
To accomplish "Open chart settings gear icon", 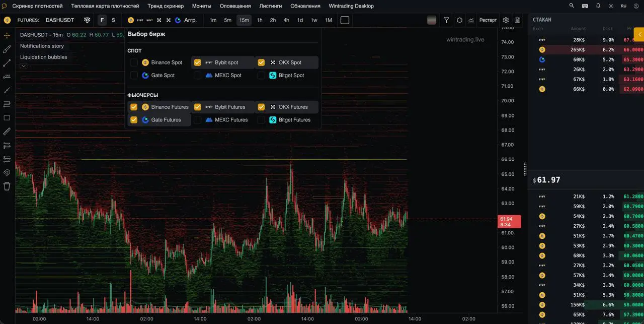I will click(x=506, y=20).
